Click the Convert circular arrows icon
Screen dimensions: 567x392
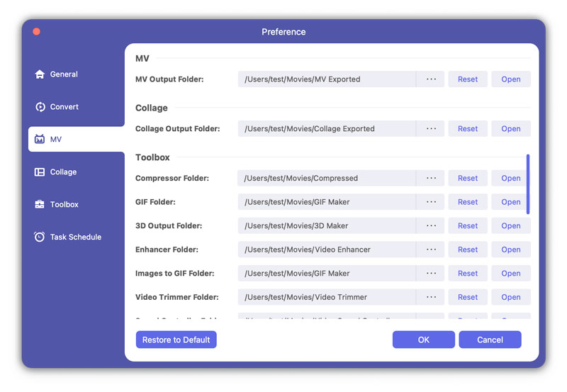pos(40,107)
